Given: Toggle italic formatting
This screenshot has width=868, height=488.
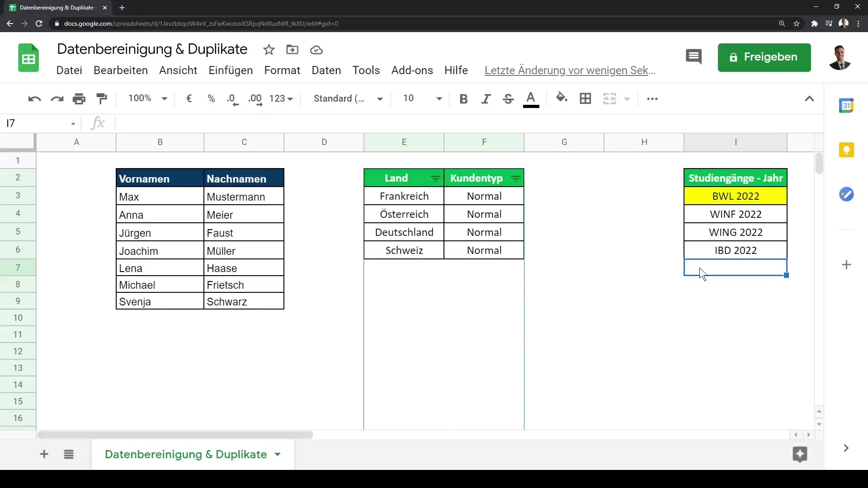Looking at the screenshot, I should click(x=486, y=99).
